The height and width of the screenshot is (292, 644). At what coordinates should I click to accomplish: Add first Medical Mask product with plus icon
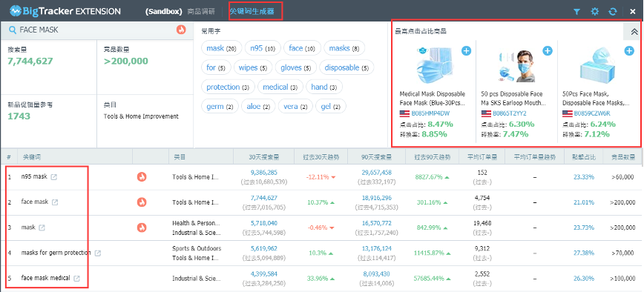click(466, 51)
